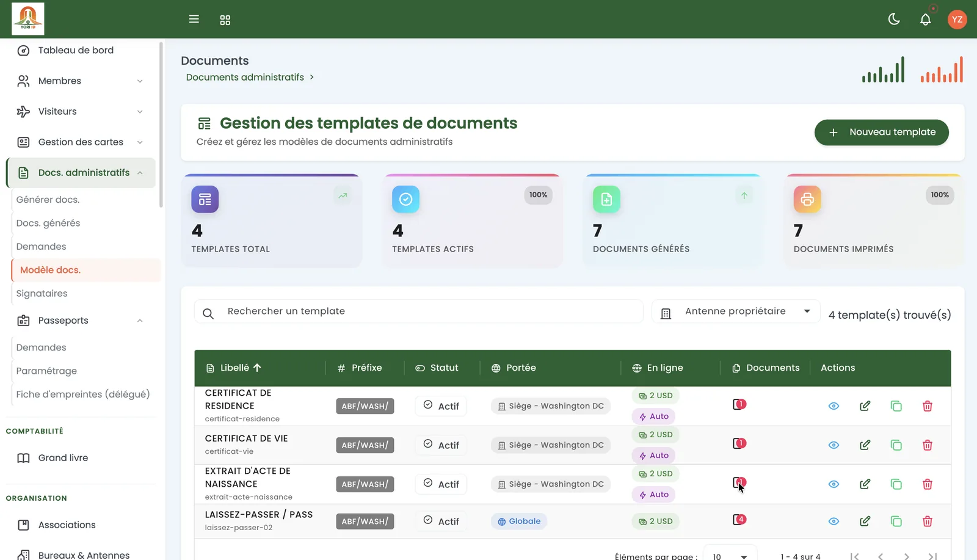Delete LAISSEZ-PASSER / PASS template
Image resolution: width=977 pixels, height=560 pixels.
(x=927, y=522)
